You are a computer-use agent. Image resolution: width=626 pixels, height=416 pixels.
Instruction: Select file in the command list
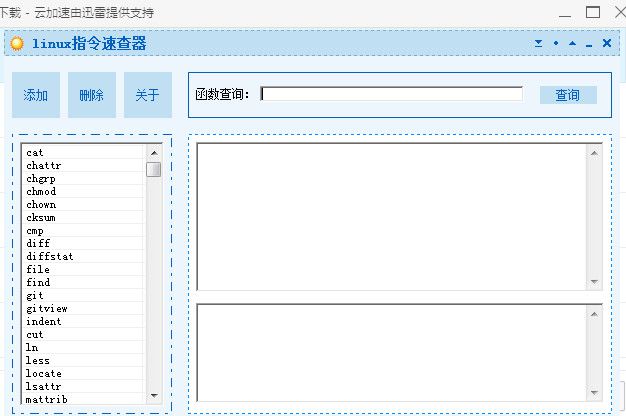(83, 269)
